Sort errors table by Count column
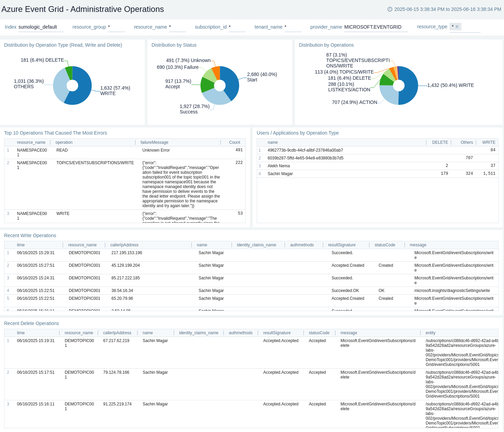The width and height of the screenshot is (504, 432). coord(235,142)
